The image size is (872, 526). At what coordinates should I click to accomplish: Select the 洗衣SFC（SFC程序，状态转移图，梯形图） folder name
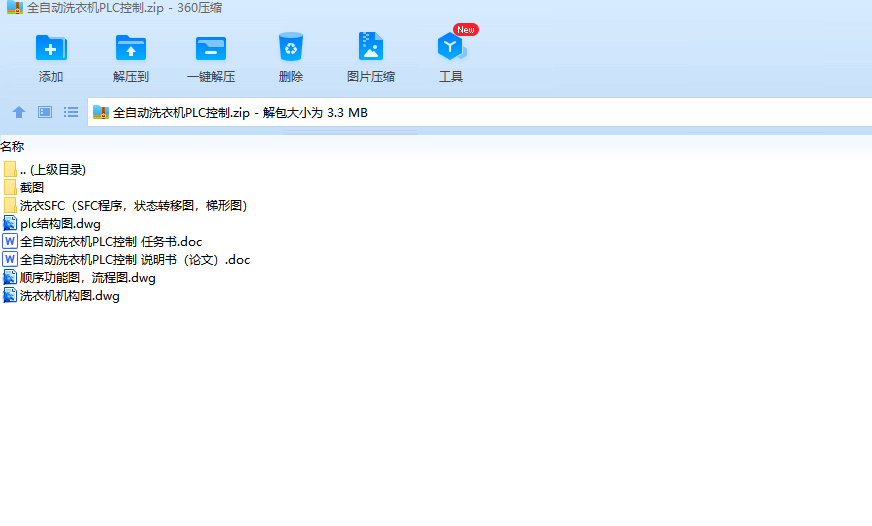click(133, 205)
